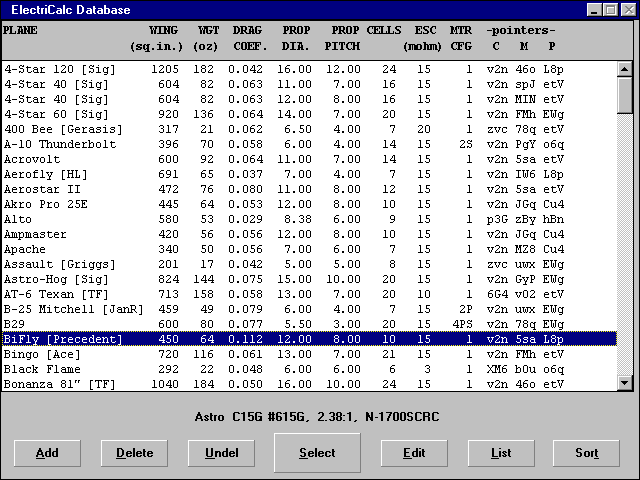Select the 4-Star 120 [Sig] row

click(x=309, y=69)
